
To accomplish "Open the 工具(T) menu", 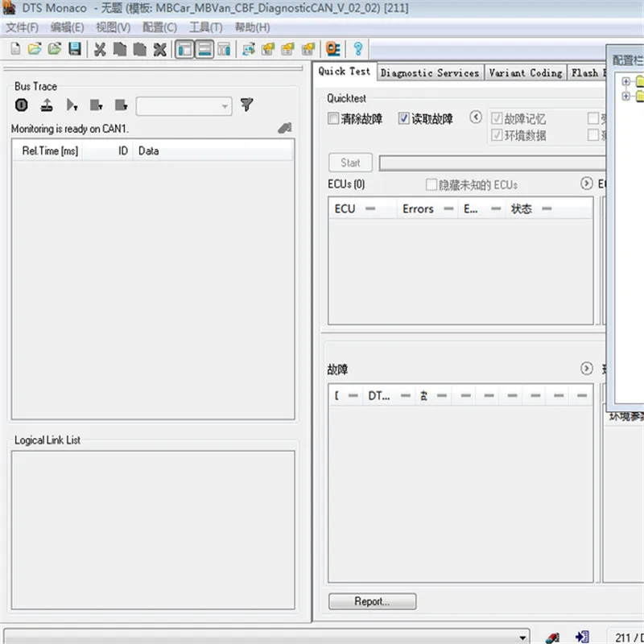I will tap(206, 27).
